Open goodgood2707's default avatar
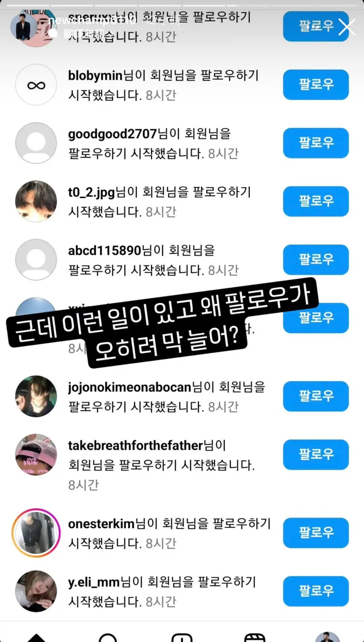 (x=36, y=143)
